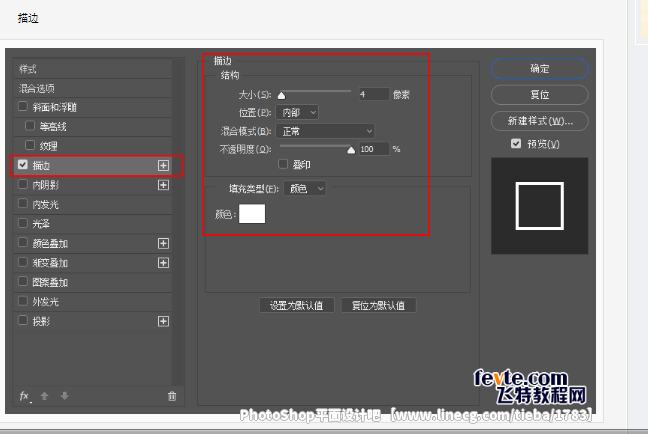The image size is (648, 434).
Task: Toggle the 预览 preview checkbox
Action: click(516, 143)
